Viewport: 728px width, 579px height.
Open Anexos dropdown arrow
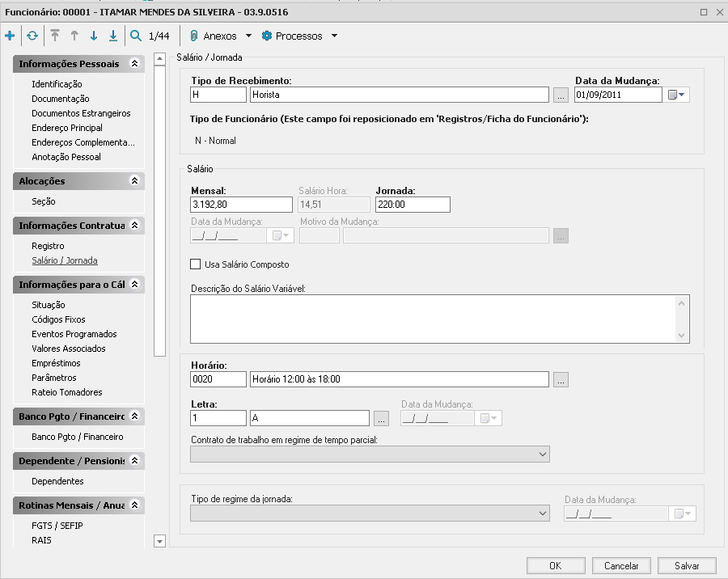[x=248, y=36]
